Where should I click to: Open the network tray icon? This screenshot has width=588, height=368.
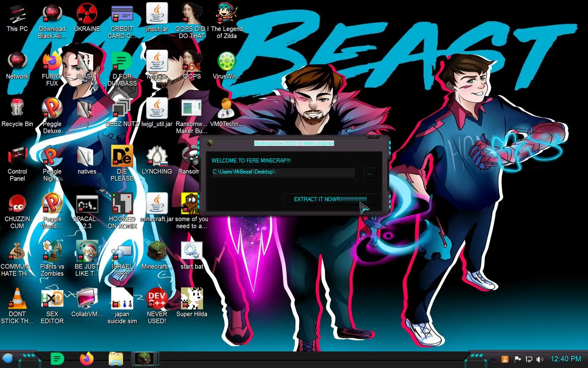(x=529, y=359)
